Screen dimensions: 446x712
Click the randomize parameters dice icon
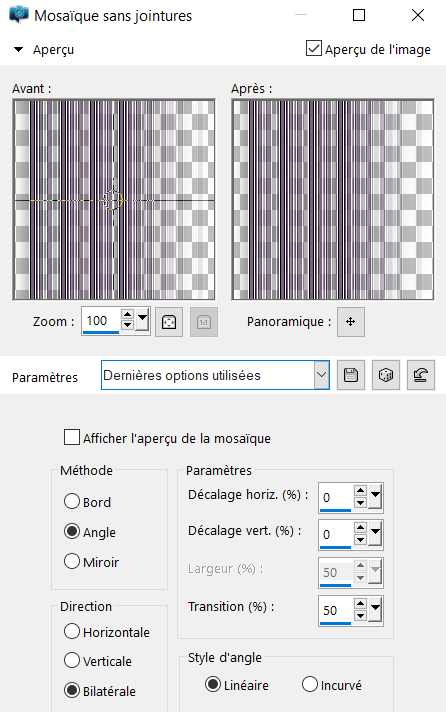pos(386,375)
